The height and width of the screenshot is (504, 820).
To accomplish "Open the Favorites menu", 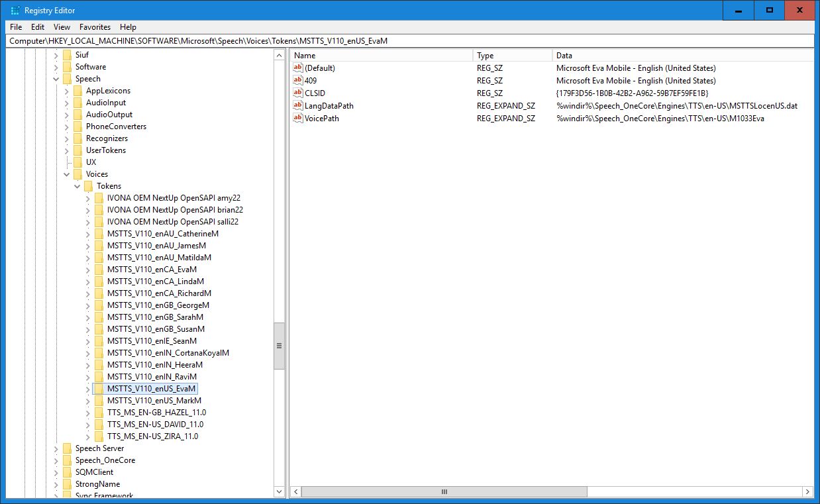I will pyautogui.click(x=95, y=27).
